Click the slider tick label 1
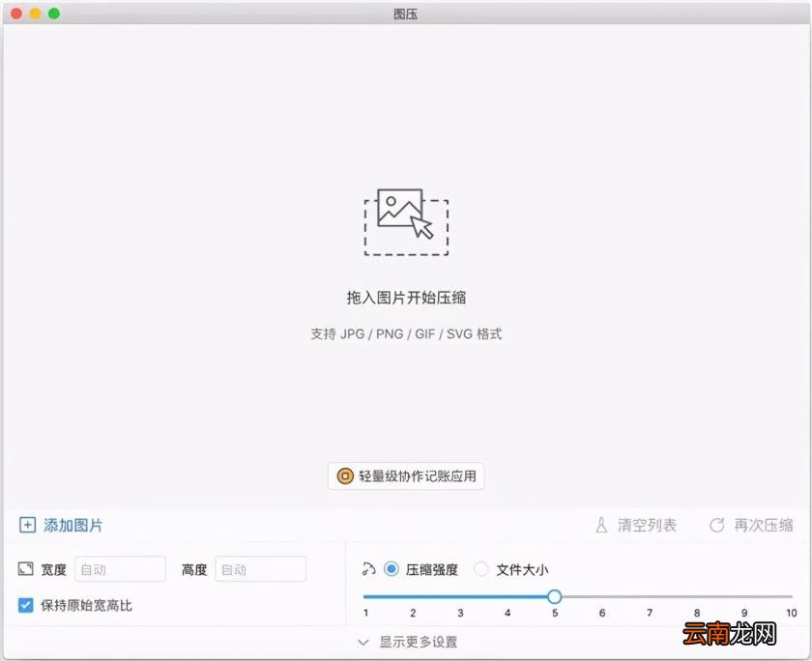Screen dimensions: 812x661 [365, 613]
